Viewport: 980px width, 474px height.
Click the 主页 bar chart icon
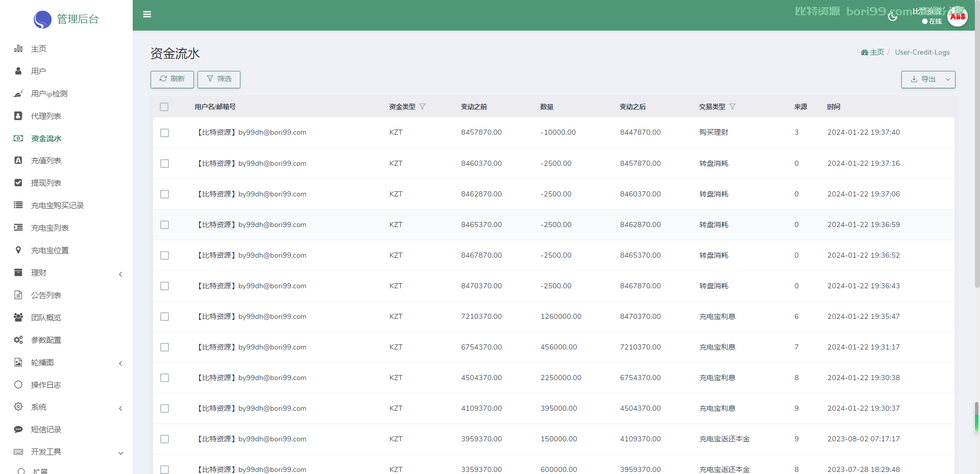[18, 48]
